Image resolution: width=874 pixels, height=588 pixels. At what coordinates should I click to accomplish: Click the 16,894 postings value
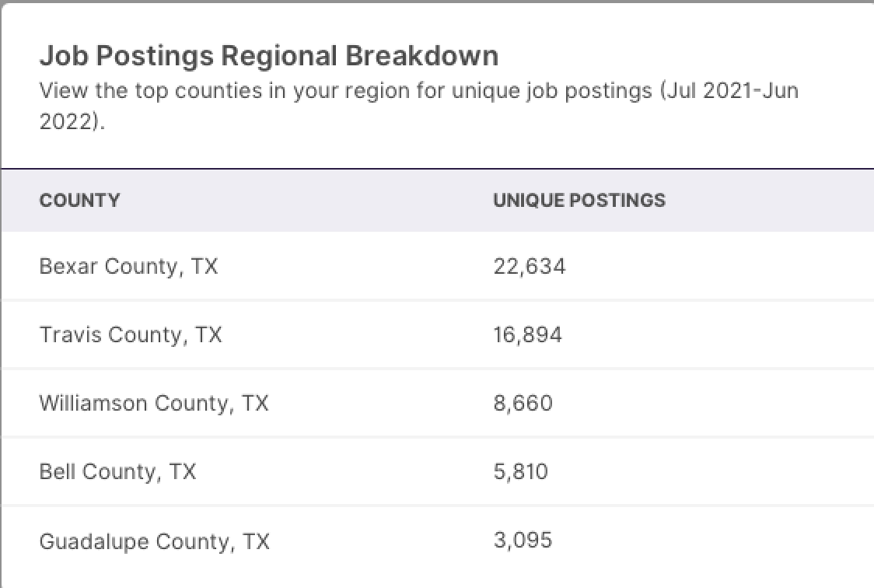527,335
